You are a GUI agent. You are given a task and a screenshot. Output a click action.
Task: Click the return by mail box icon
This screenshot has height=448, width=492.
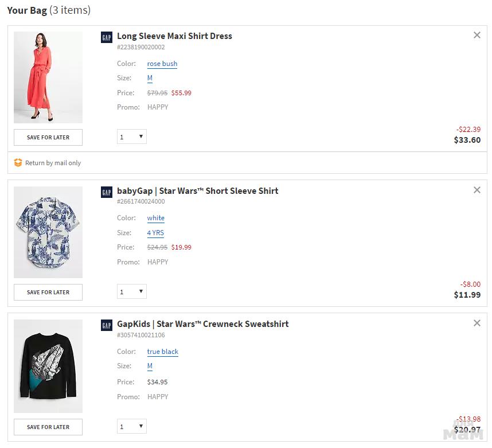18,163
